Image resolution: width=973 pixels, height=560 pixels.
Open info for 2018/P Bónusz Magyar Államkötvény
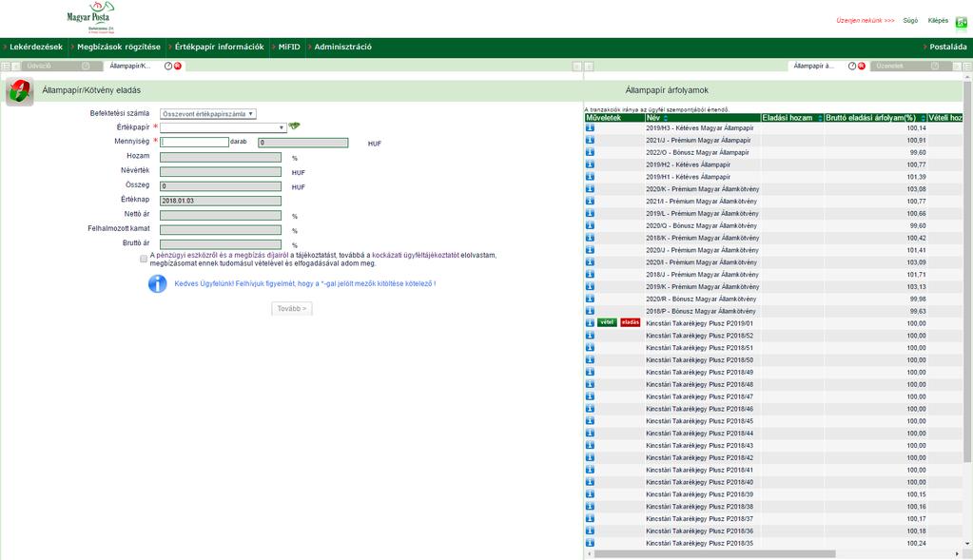[x=590, y=311]
